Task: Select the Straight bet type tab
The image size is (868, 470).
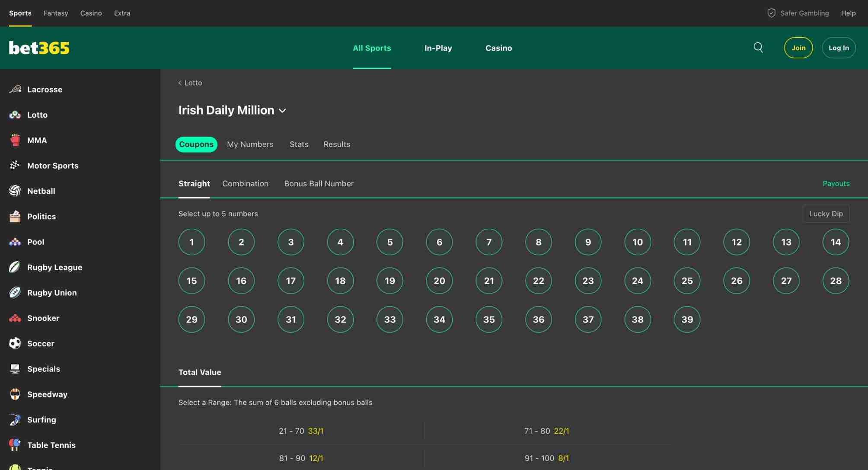Action: pyautogui.click(x=194, y=183)
